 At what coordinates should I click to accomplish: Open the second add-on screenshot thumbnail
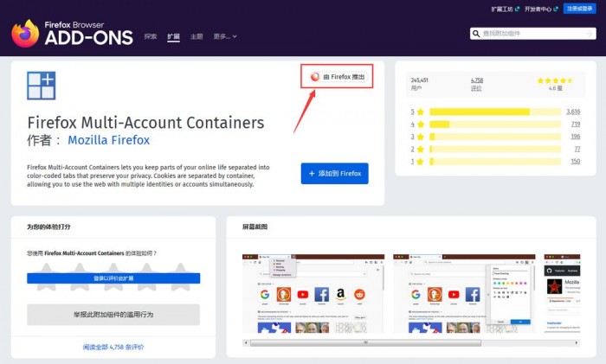[464, 293]
